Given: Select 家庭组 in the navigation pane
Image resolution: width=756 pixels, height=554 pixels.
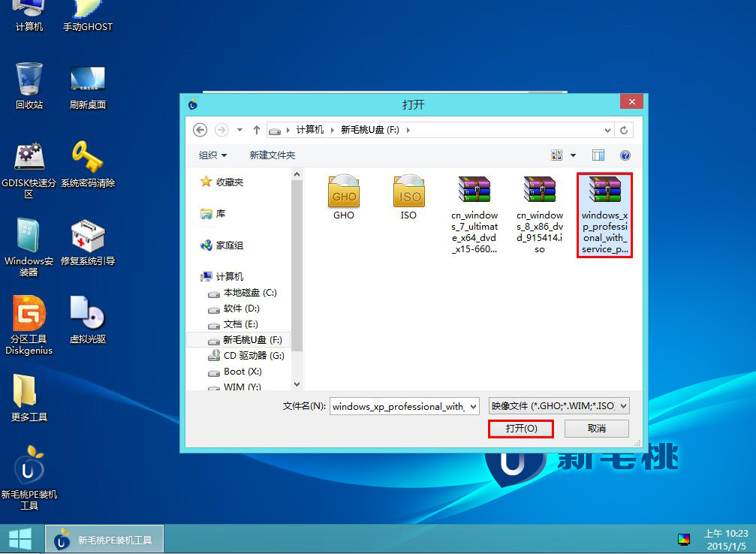Looking at the screenshot, I should 221,245.
